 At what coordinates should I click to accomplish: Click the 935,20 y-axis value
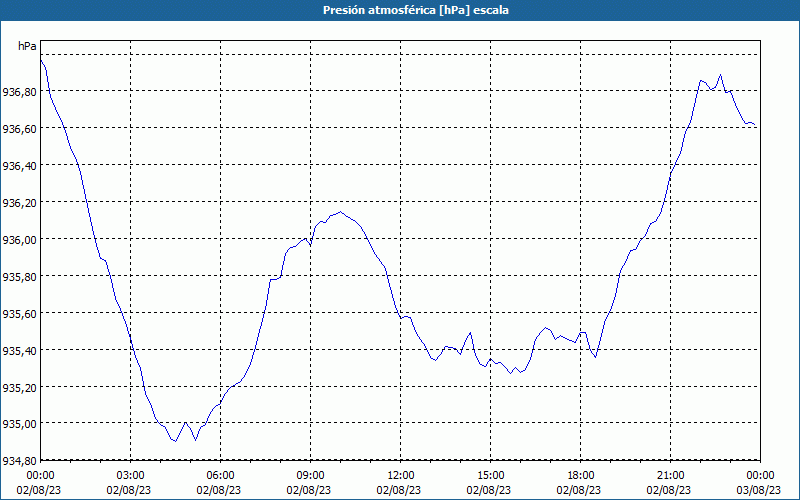click(19, 387)
